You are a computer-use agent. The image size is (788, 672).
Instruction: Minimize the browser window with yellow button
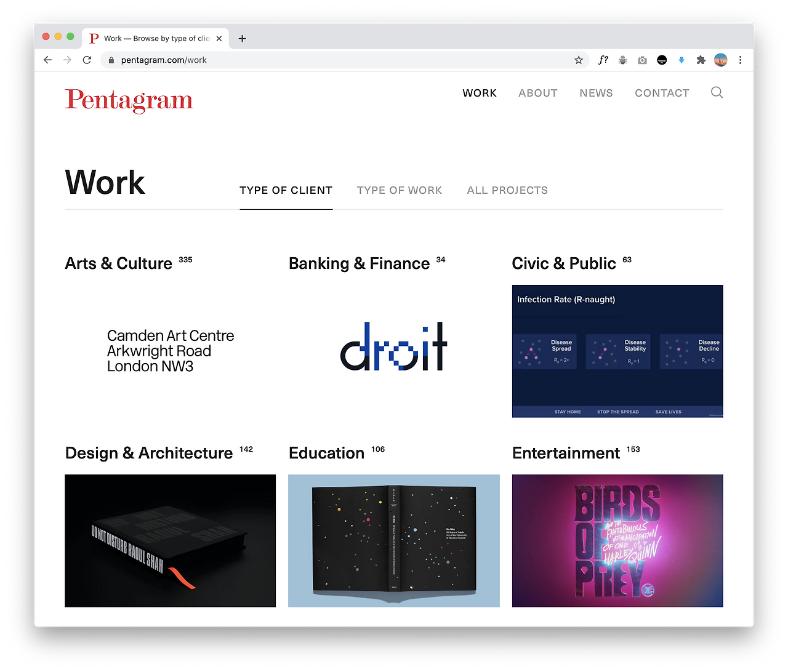(58, 37)
